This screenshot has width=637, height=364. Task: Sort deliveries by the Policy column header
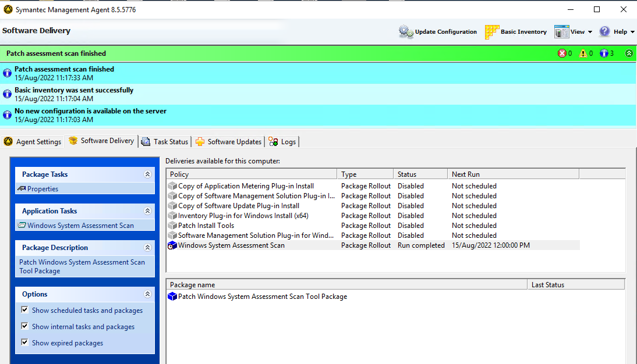252,174
